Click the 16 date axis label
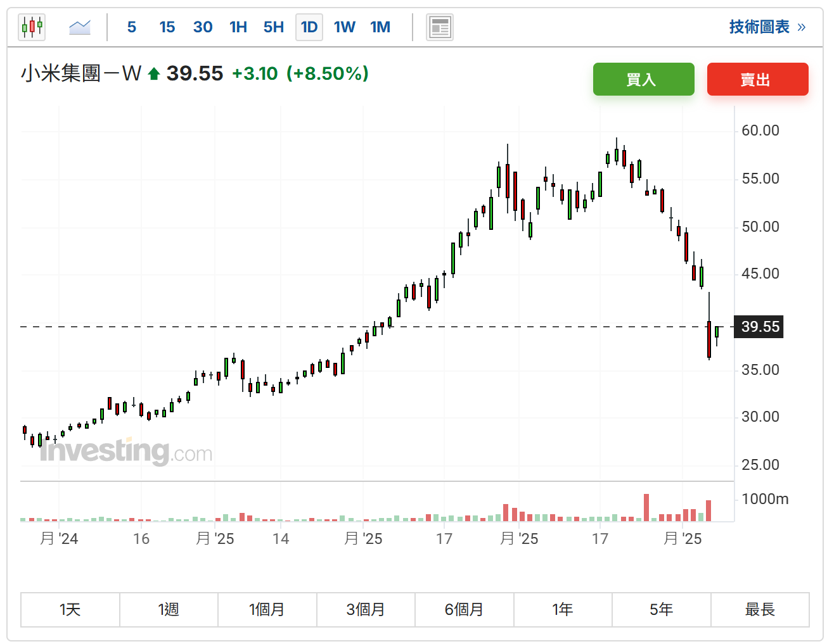Screen dimensions: 827x644 [141, 539]
